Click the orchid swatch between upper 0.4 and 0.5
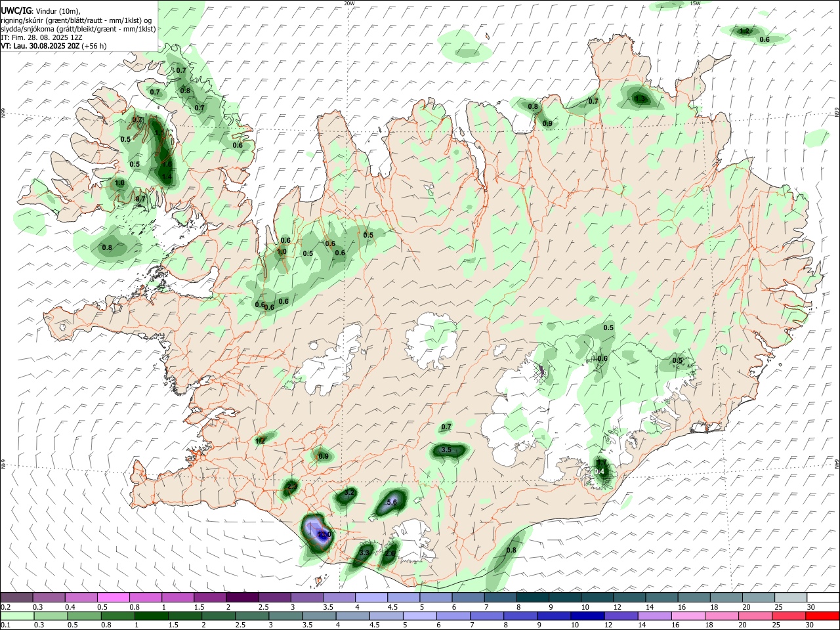 [81, 597]
